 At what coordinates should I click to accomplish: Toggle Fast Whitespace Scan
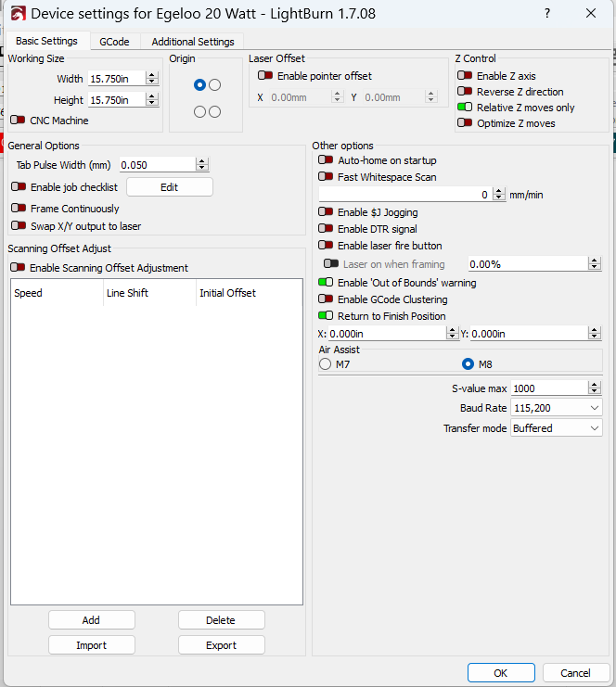click(326, 176)
